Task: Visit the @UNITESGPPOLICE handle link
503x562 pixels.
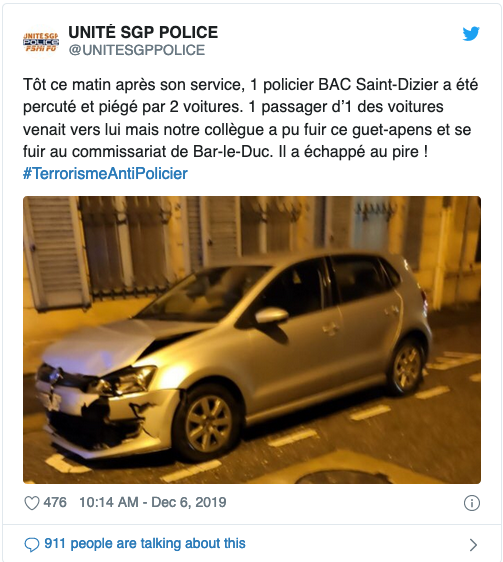Action: [x=137, y=50]
